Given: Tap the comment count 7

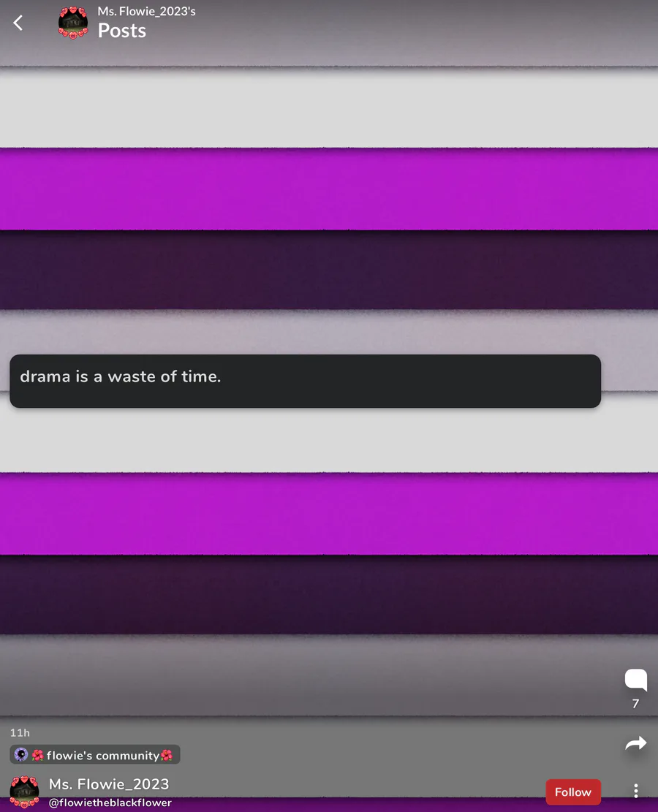Looking at the screenshot, I should click(x=636, y=704).
